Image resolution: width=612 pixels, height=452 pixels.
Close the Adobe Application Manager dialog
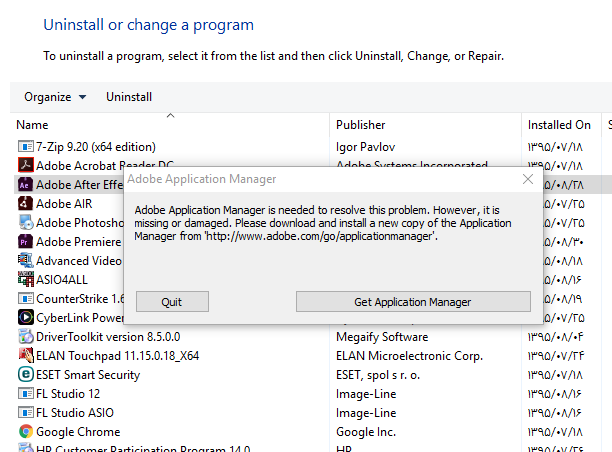[x=528, y=179]
